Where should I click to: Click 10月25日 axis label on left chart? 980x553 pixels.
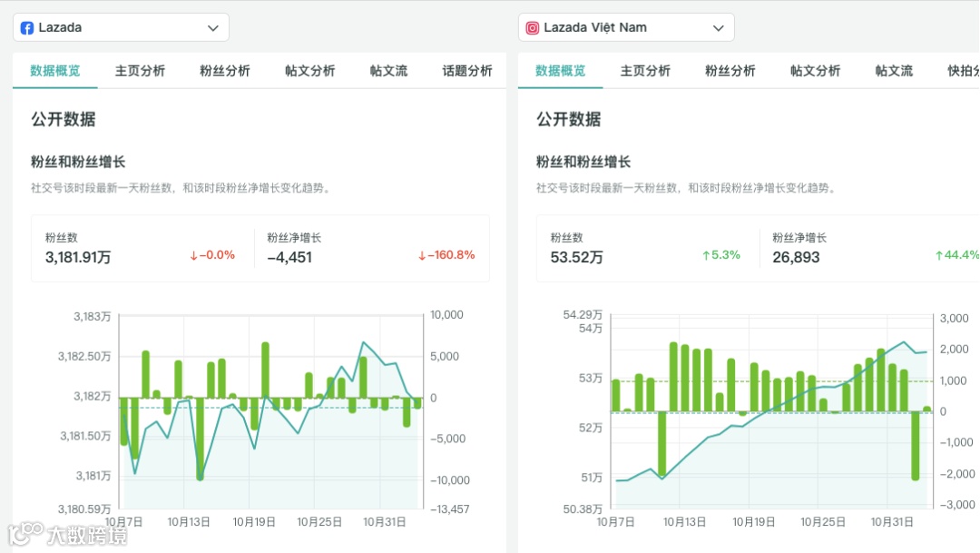319,522
